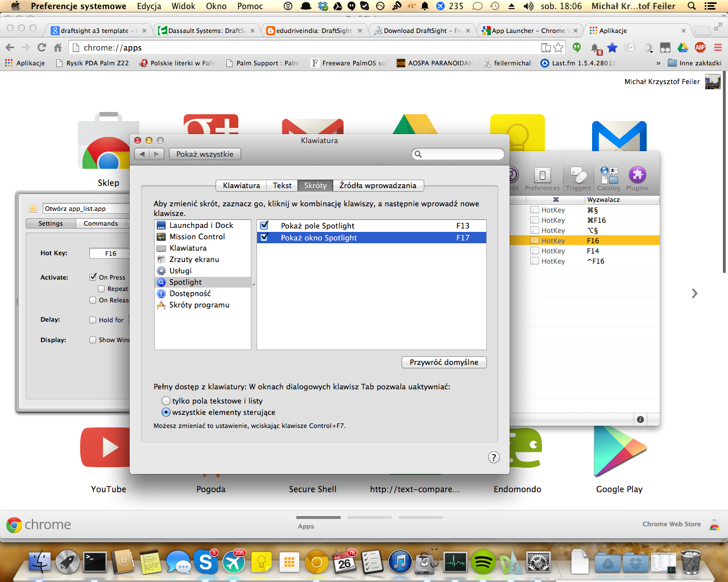
Task: Select F14 HotKey row in background
Action: 584,251
